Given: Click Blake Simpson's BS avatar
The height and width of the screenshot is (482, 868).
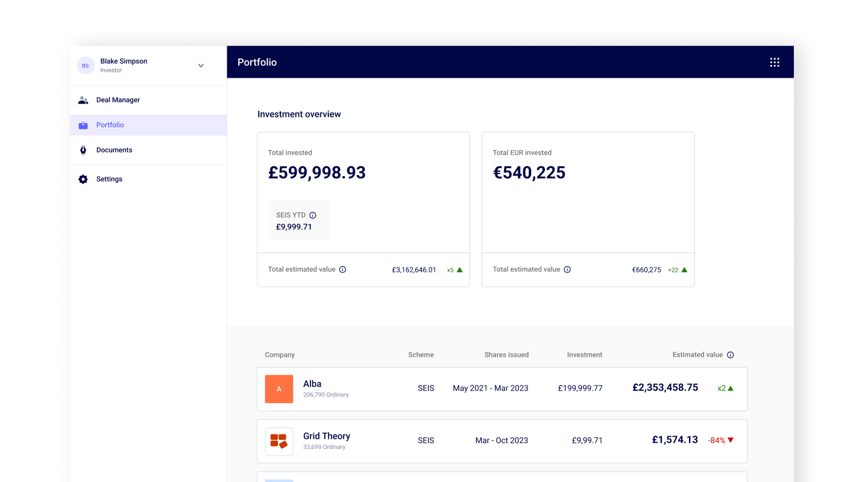Looking at the screenshot, I should click(85, 65).
